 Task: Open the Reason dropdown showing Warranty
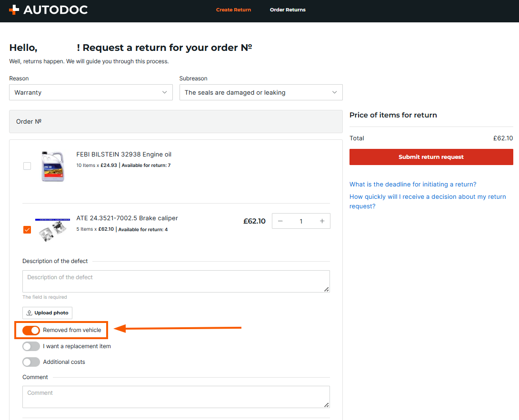pos(90,92)
